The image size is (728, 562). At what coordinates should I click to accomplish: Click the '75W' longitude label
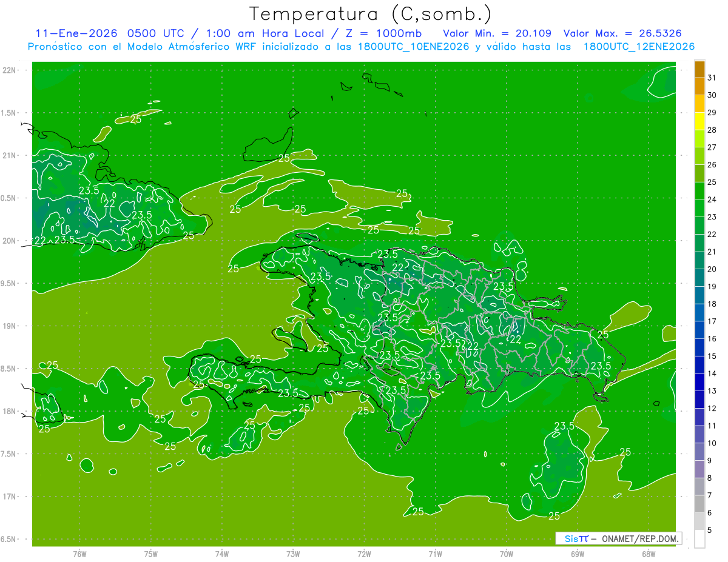click(151, 554)
